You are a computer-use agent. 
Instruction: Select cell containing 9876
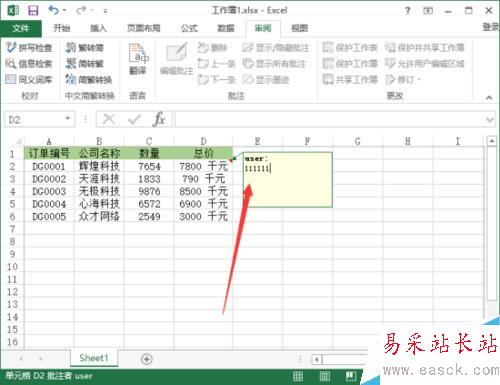149,191
